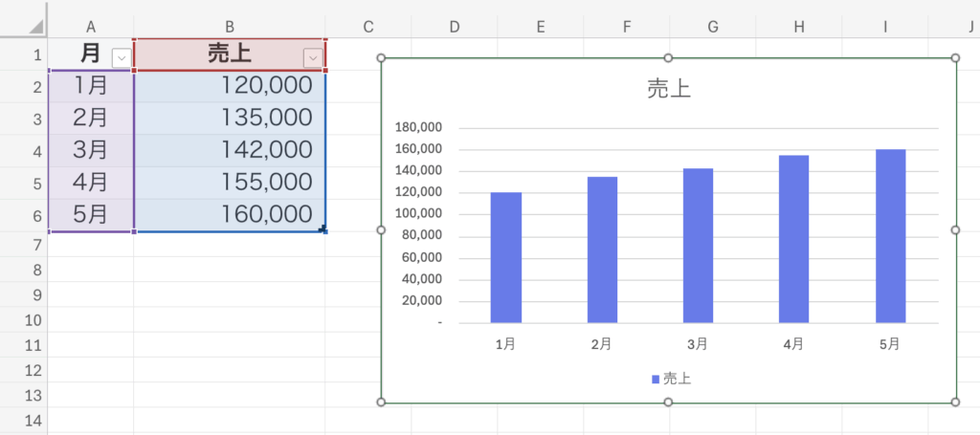Select the 3月 cell in column A
This screenshot has width=980, height=435.
pyautogui.click(x=90, y=150)
